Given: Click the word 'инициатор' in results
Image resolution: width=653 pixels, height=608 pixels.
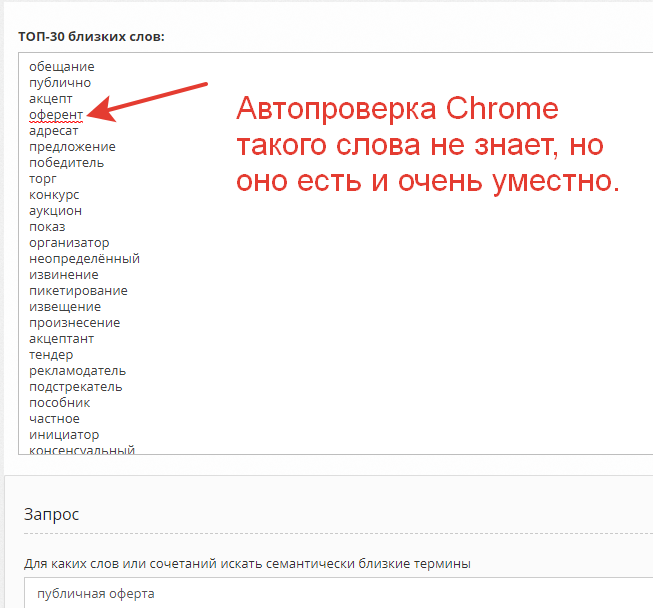Looking at the screenshot, I should point(64,435).
